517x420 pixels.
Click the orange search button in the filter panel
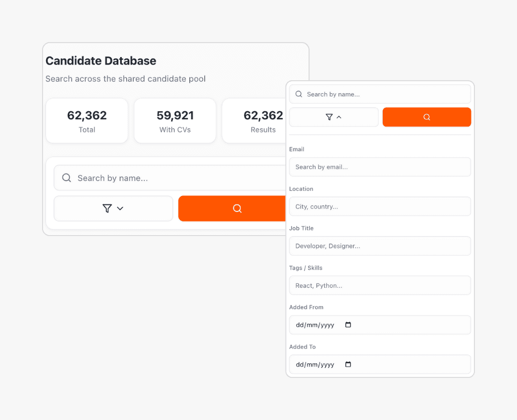point(427,117)
